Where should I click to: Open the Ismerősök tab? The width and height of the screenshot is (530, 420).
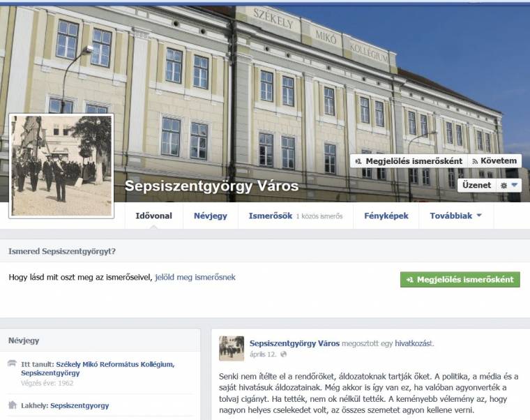coord(296,216)
